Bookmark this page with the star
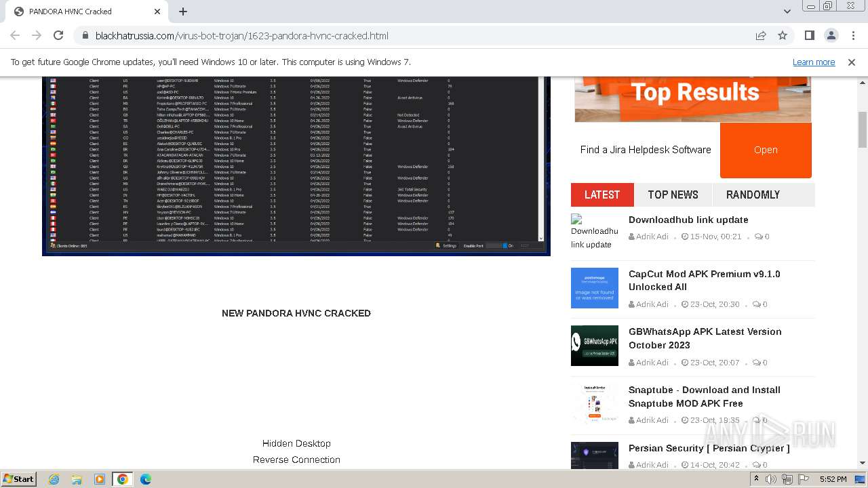Viewport: 868px width, 488px height. click(783, 35)
